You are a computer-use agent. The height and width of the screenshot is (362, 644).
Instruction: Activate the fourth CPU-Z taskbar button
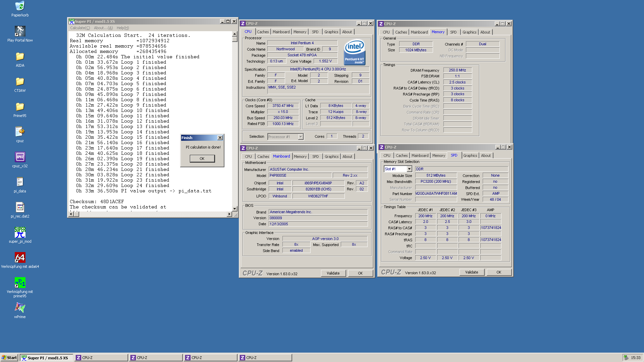click(x=265, y=358)
